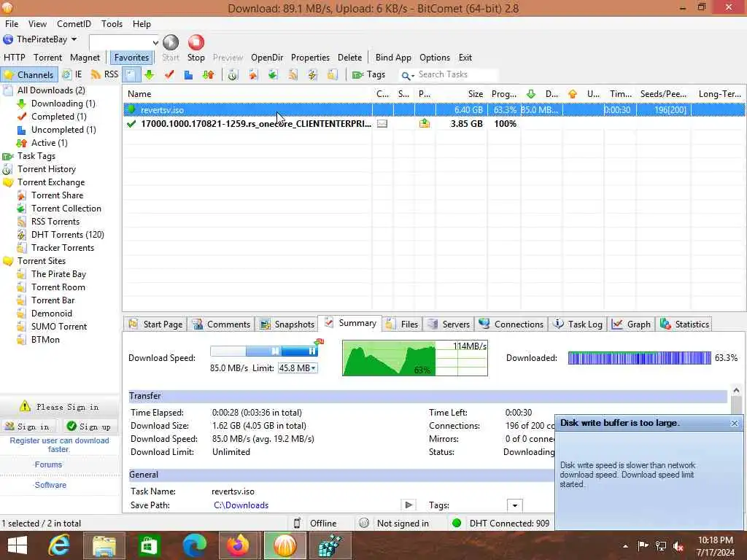Open DHT Torrents lightning toolbar icon
This screenshot has height=560, width=747.
pyautogui.click(x=312, y=75)
